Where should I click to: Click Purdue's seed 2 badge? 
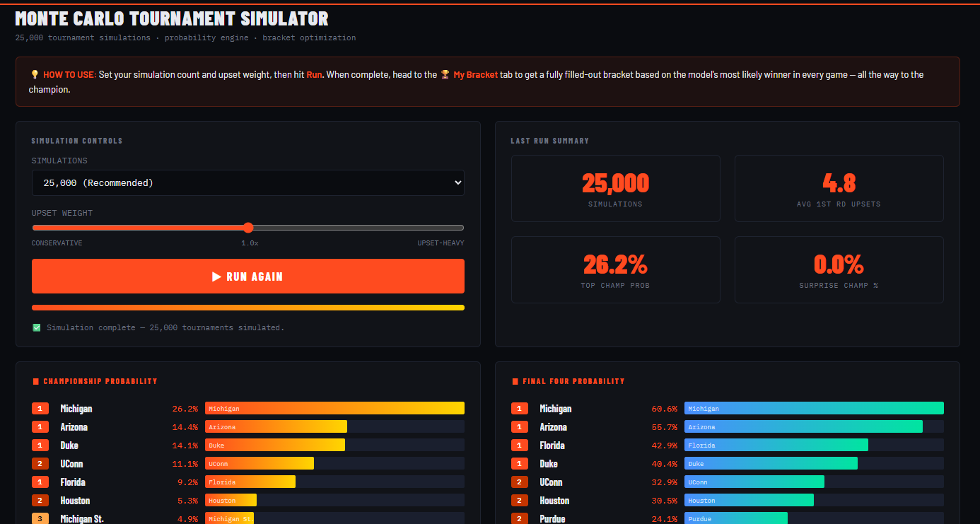click(520, 519)
